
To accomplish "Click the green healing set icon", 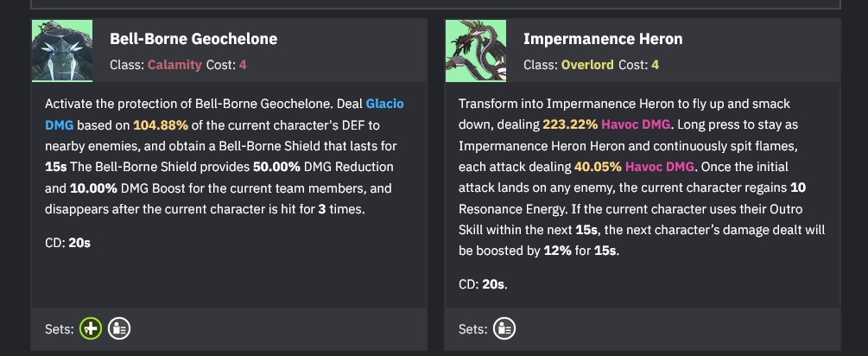I will 91,329.
